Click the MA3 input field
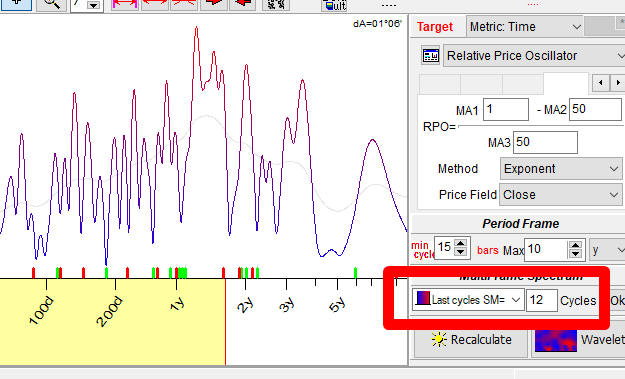This screenshot has width=625, height=379. [x=545, y=142]
